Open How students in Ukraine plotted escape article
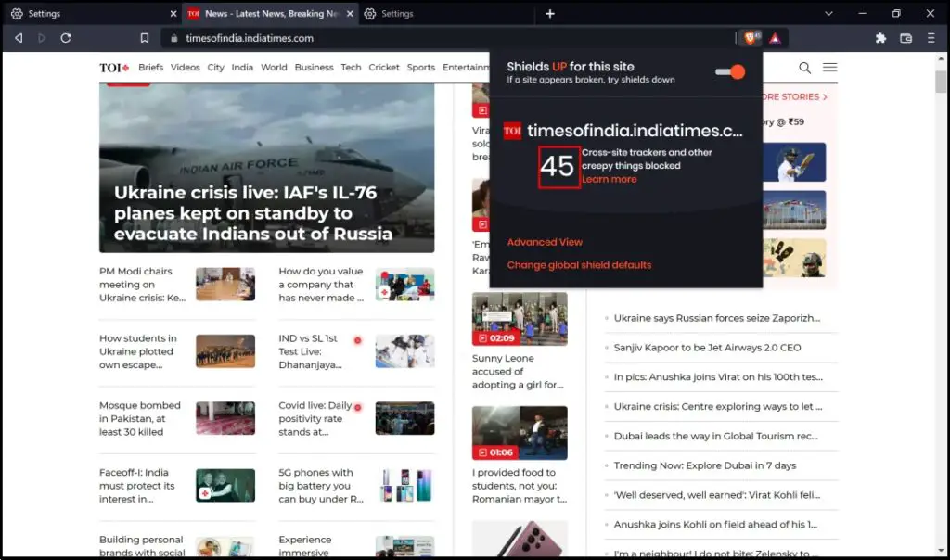This screenshot has width=950, height=560. click(138, 351)
